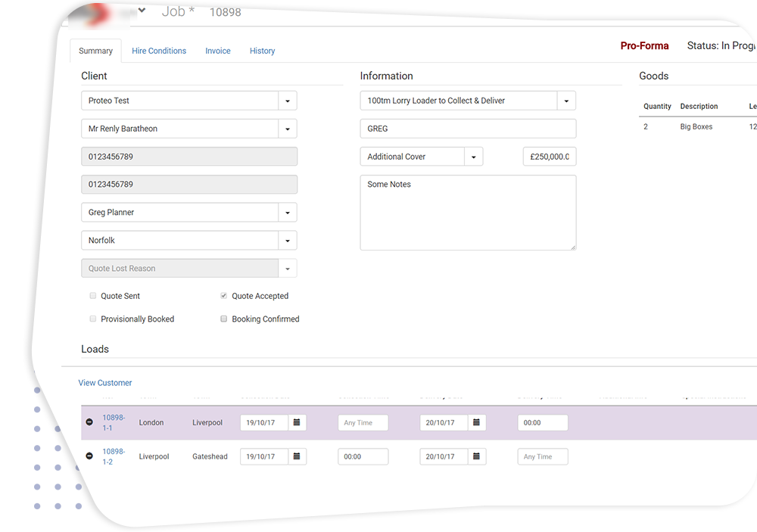This screenshot has width=757, height=532.
Task: Open the calendar for load 10898-1-1 collection date
Action: [298, 422]
